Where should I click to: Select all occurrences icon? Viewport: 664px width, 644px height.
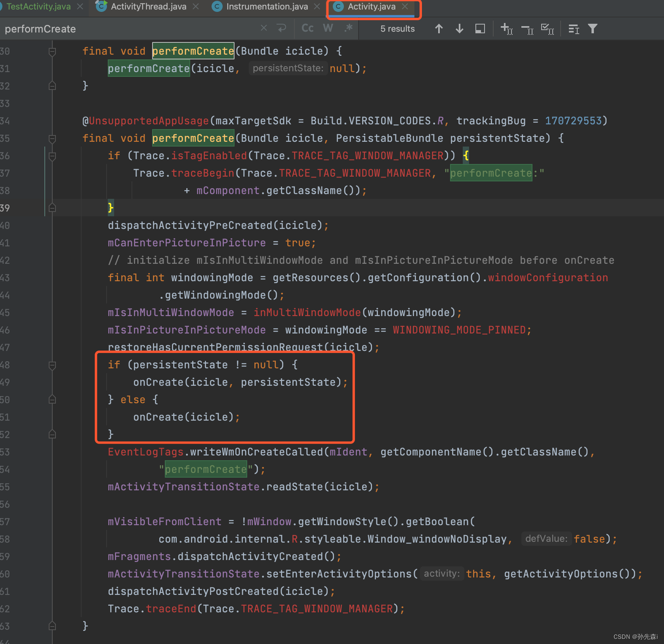(x=548, y=29)
